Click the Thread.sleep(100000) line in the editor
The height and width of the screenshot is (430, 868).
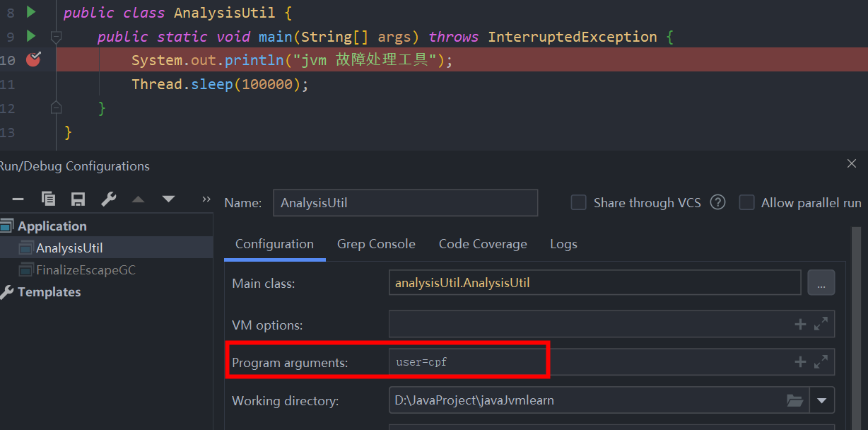pos(221,84)
